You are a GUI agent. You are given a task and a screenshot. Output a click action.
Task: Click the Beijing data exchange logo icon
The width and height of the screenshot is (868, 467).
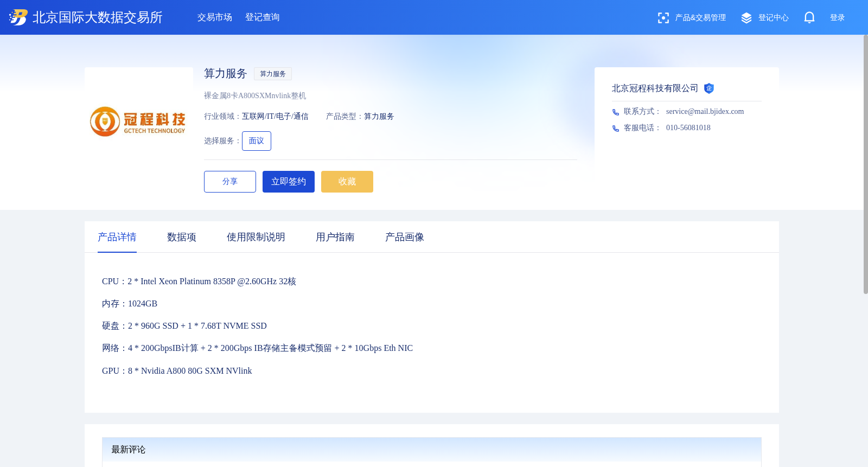click(x=18, y=17)
